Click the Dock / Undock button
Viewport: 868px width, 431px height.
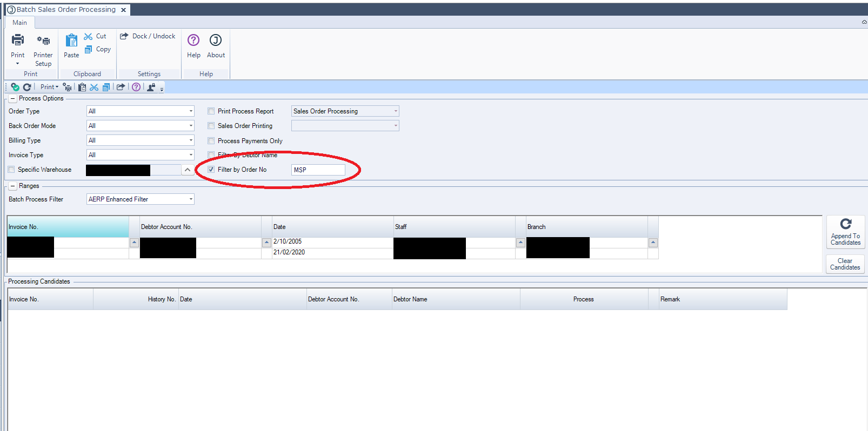[148, 36]
